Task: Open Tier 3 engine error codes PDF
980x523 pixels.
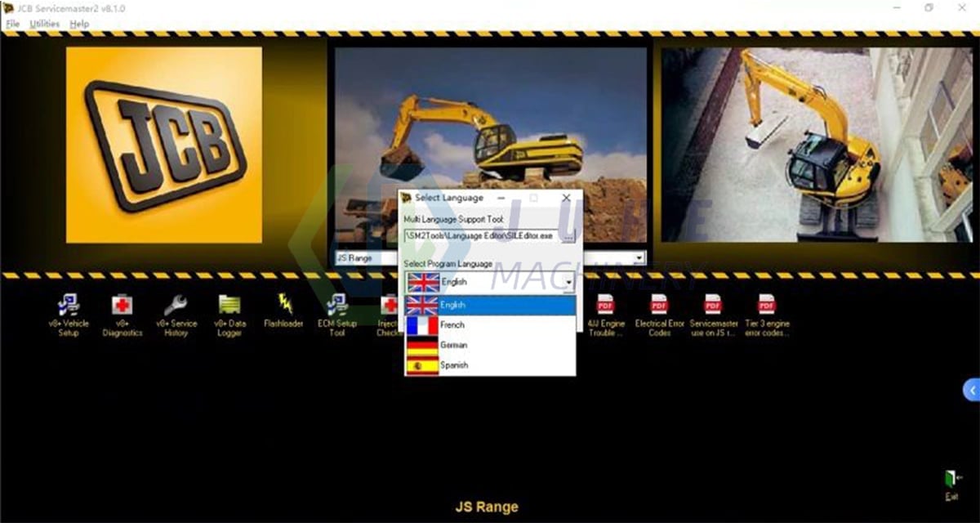Action: (767, 306)
